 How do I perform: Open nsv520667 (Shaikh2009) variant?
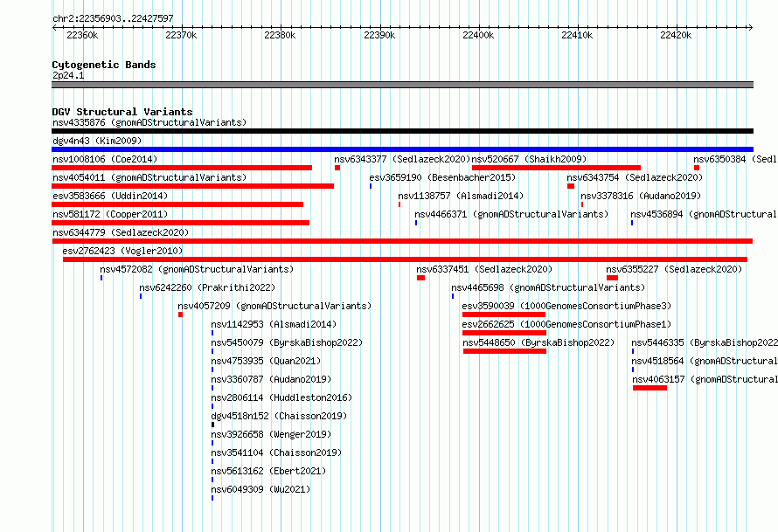tap(529, 159)
